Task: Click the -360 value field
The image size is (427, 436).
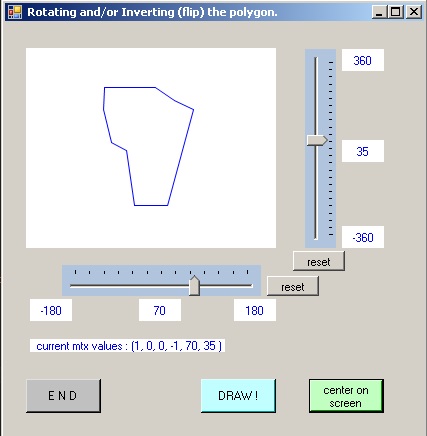Action: point(363,237)
